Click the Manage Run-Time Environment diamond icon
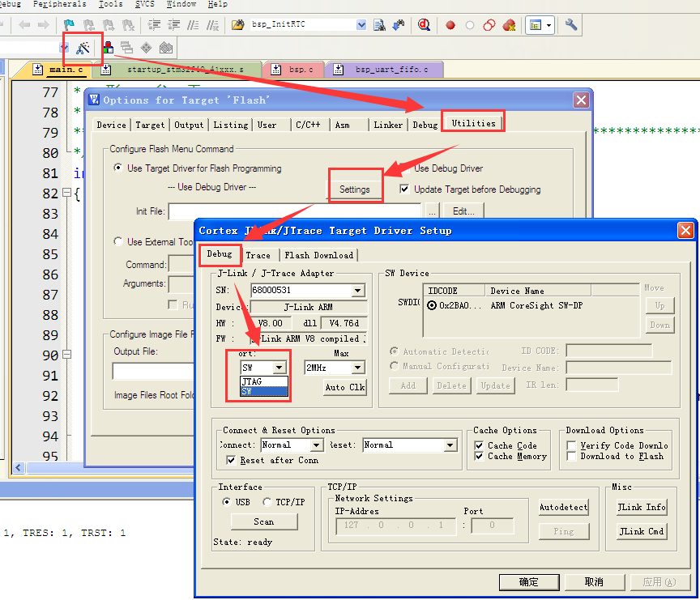Image resolution: width=700 pixels, height=600 pixels. tap(147, 47)
